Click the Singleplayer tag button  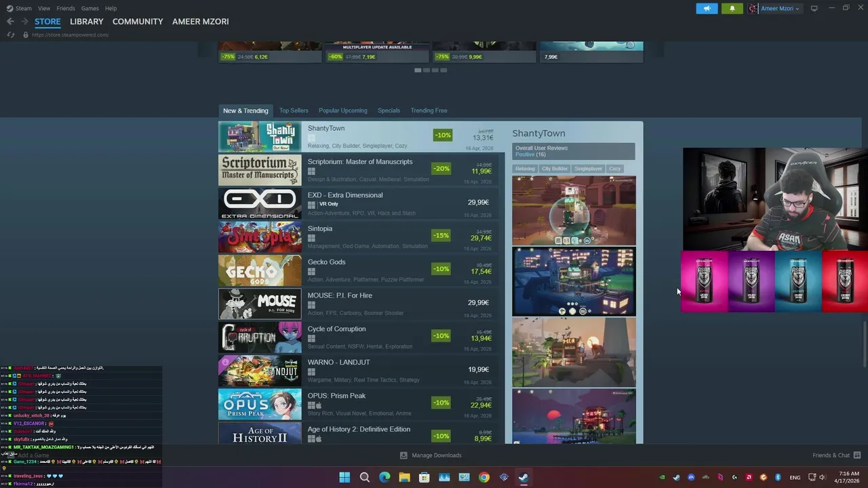[588, 169]
